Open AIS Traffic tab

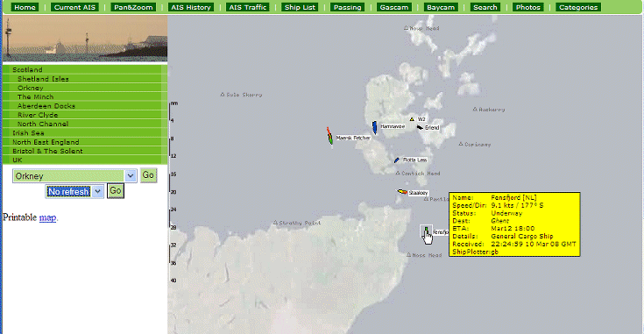[248, 7]
